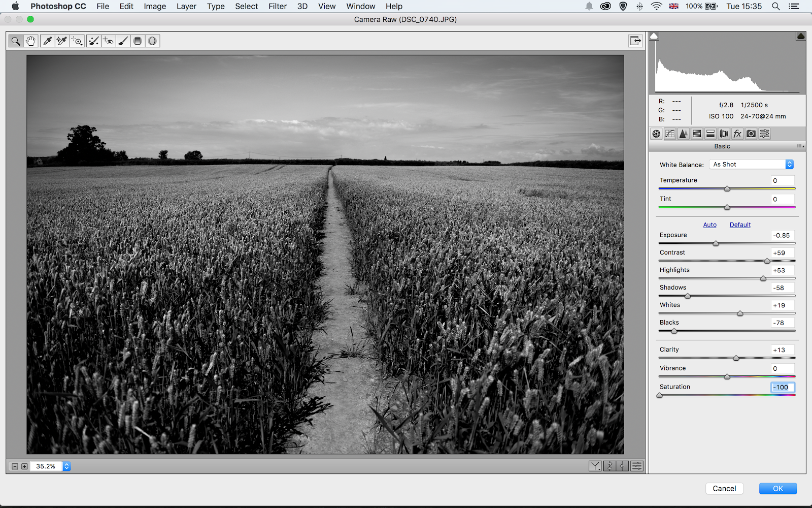Image resolution: width=812 pixels, height=508 pixels.
Task: Pick the White Balance eyedropper tool
Action: [47, 41]
